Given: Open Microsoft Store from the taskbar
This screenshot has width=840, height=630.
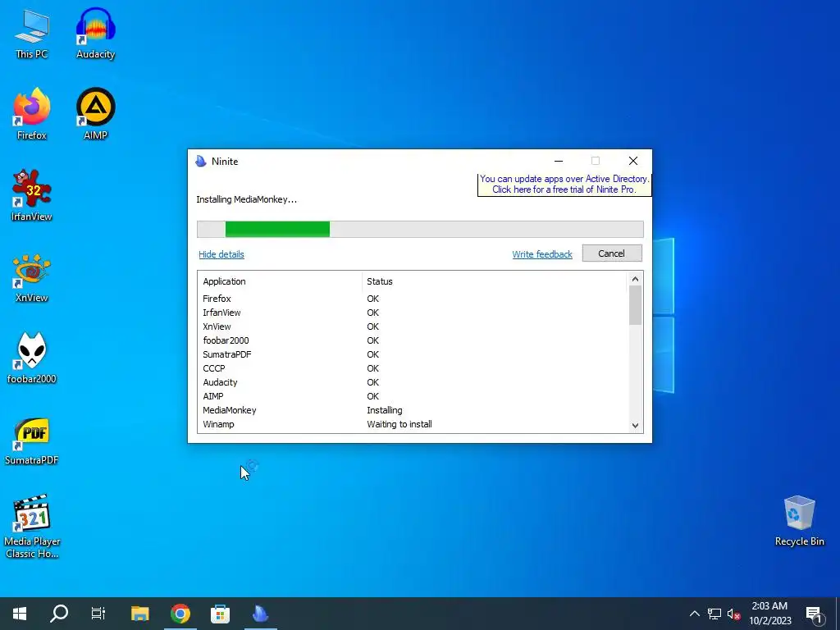Looking at the screenshot, I should coord(220,614).
